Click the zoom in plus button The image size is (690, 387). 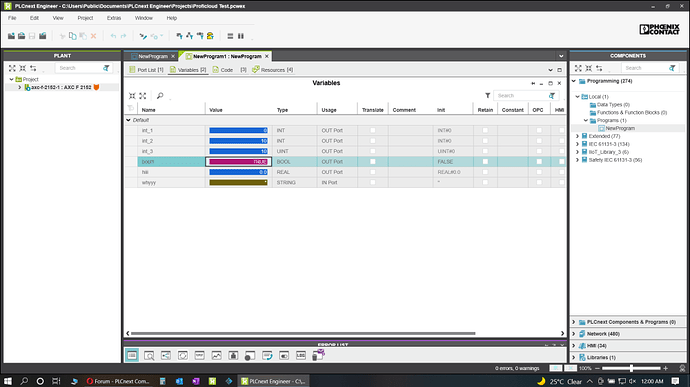(x=665, y=368)
